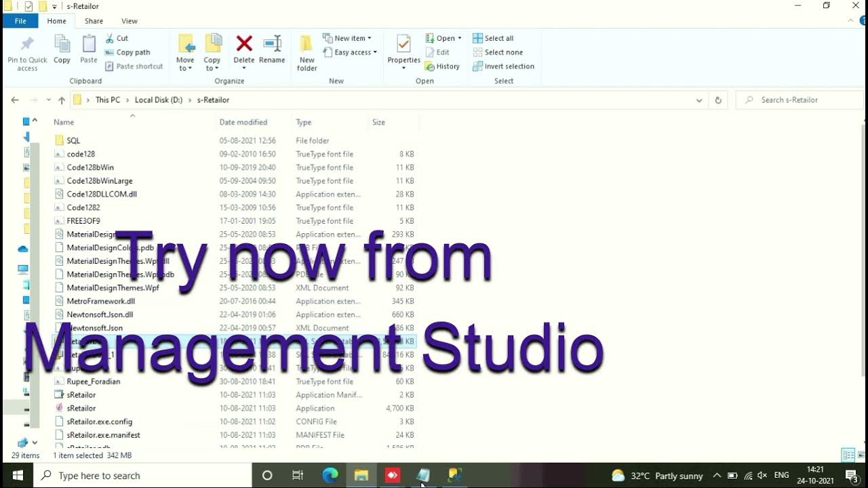868x488 pixels.
Task: Click Copy path in Clipboard group
Action: [127, 52]
